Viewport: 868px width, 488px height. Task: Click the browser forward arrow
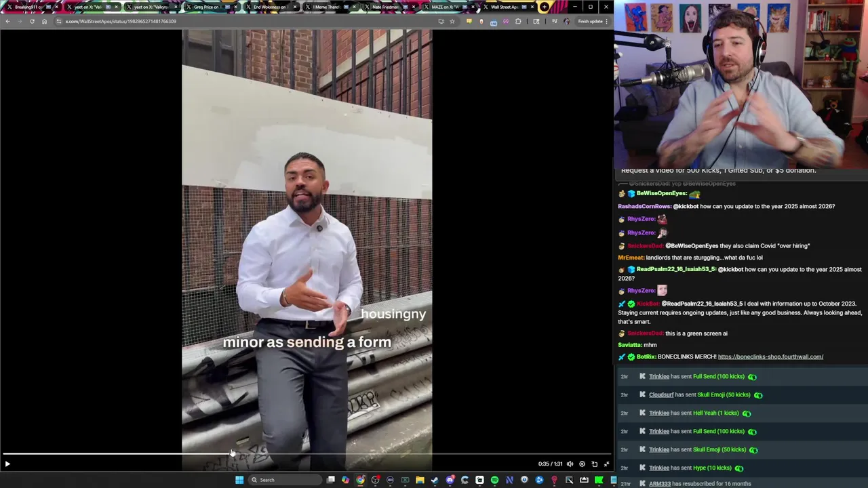[x=20, y=21]
